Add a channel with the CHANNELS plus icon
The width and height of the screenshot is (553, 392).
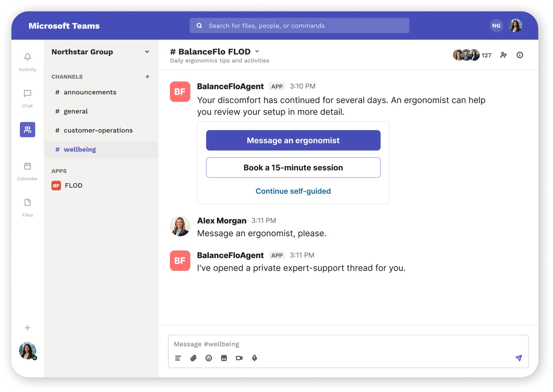(147, 77)
